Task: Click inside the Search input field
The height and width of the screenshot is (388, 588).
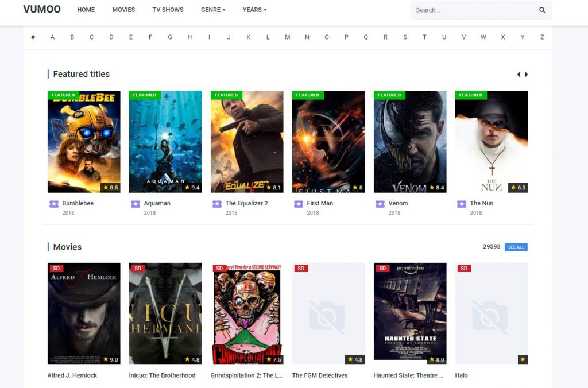Action: coord(471,10)
